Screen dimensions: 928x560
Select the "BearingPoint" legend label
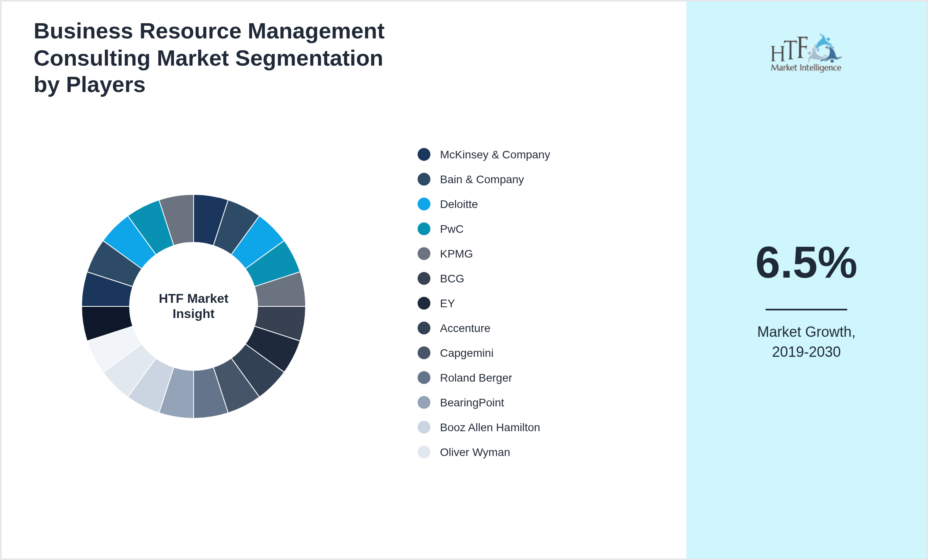pyautogui.click(x=472, y=403)
